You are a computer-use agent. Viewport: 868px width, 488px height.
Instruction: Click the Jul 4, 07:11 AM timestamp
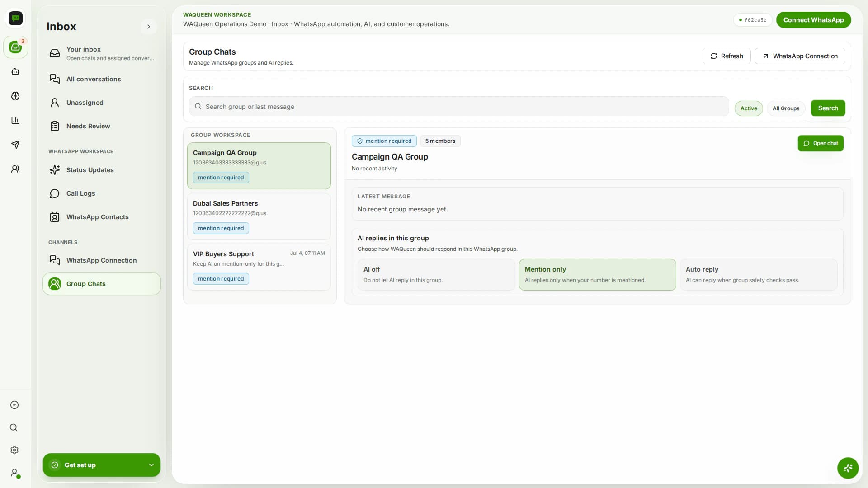(307, 253)
